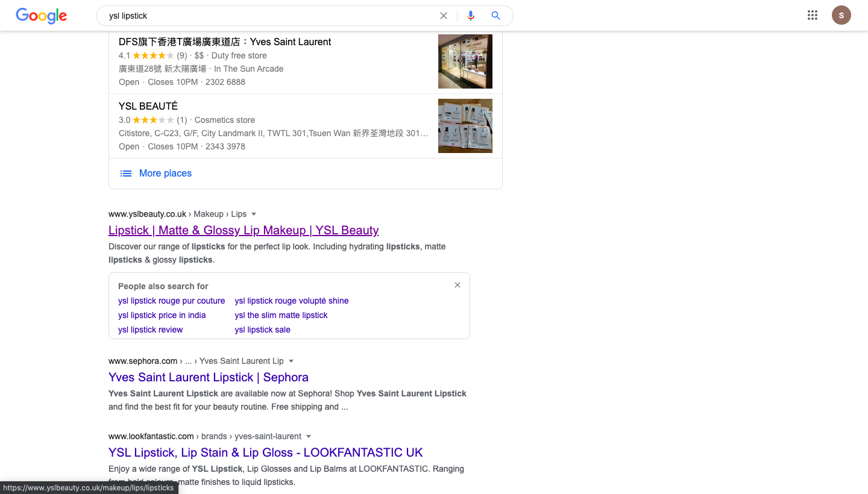Search ysl the slim matte lipstick
This screenshot has width=868, height=494.
(281, 315)
